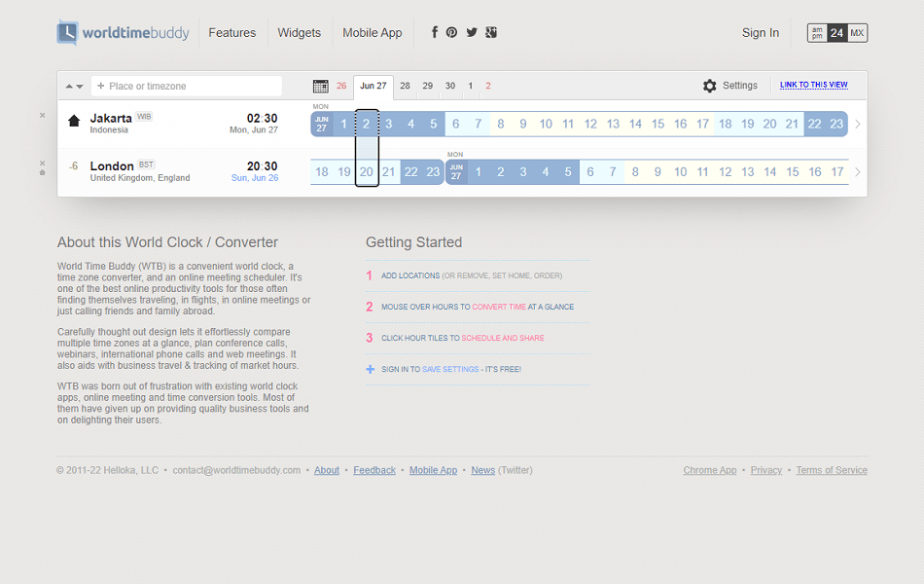Set London as home with small house icon

(x=43, y=173)
